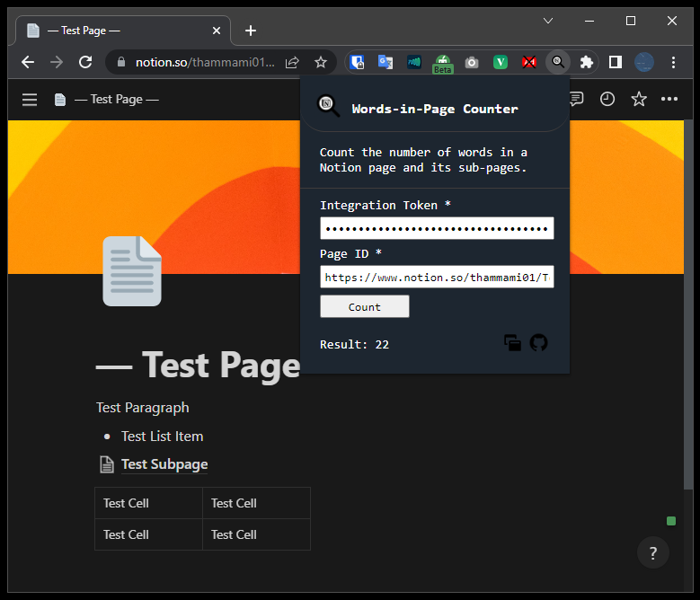Screen dimensions: 700x600
Task: Toggle the browser side panel
Action: pos(616,62)
